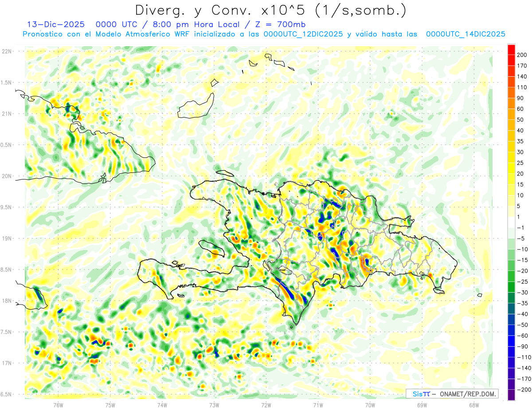Click the "7.5N" latitude axis label
The height and width of the screenshot is (411, 532).
[7, 332]
